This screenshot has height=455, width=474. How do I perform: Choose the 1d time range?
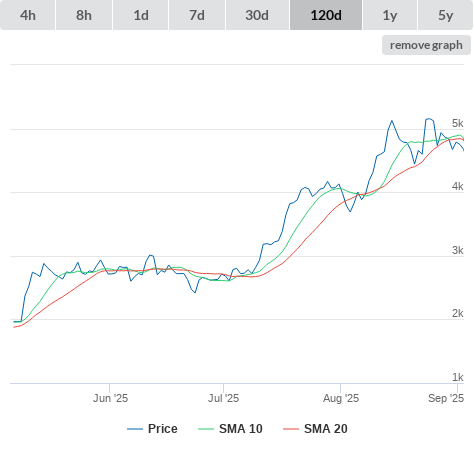pyautogui.click(x=141, y=15)
